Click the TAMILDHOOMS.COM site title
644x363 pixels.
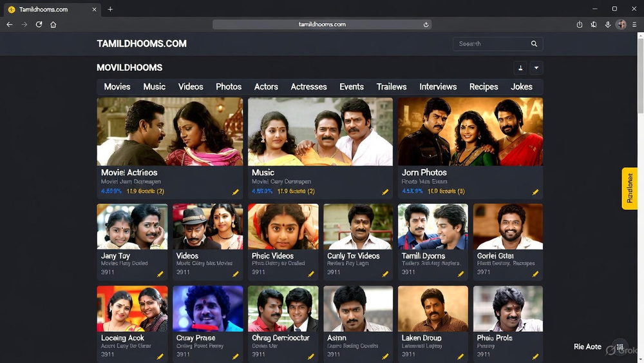tap(142, 44)
